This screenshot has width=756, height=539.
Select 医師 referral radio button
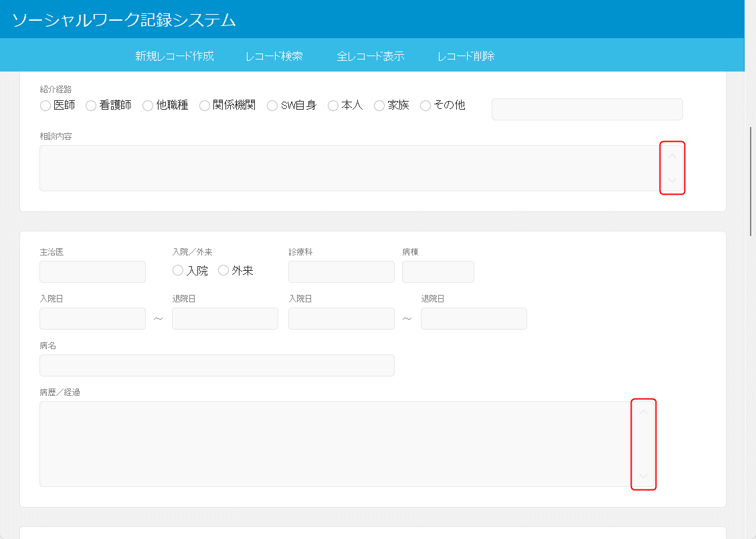point(45,106)
